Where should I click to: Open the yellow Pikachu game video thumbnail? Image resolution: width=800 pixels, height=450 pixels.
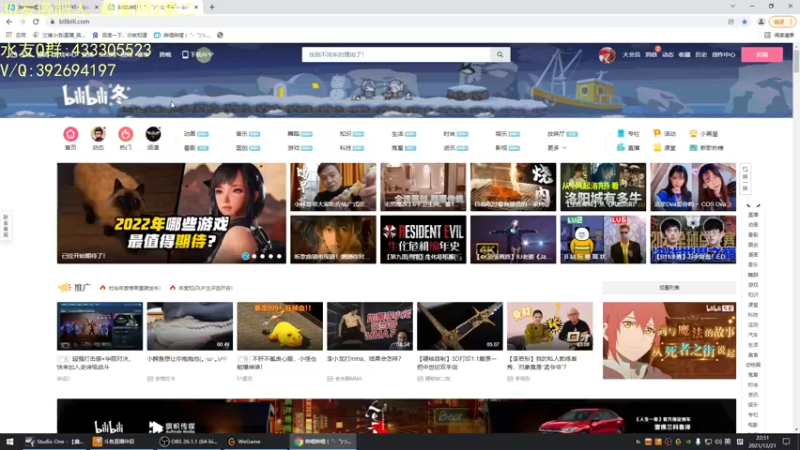280,326
